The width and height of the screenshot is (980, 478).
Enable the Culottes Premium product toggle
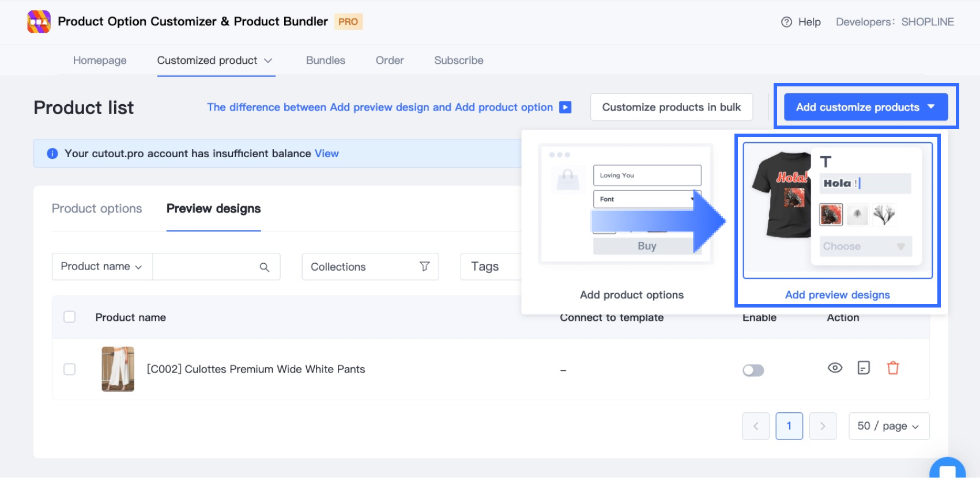[753, 370]
